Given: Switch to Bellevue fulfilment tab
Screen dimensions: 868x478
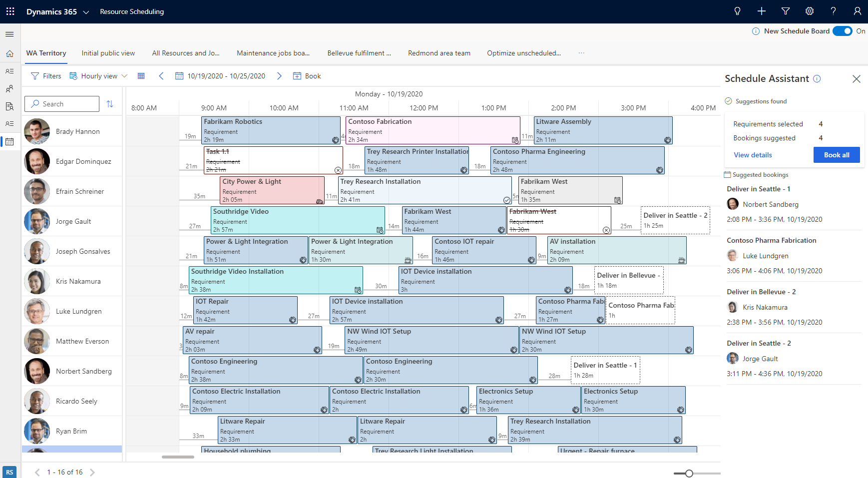Looking at the screenshot, I should (x=359, y=53).
